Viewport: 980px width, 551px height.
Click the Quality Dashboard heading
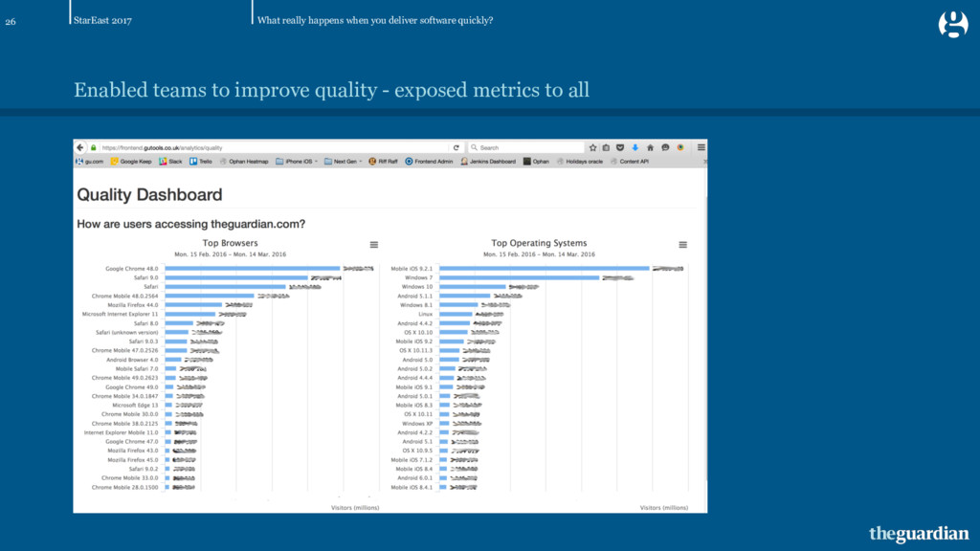tap(149, 195)
